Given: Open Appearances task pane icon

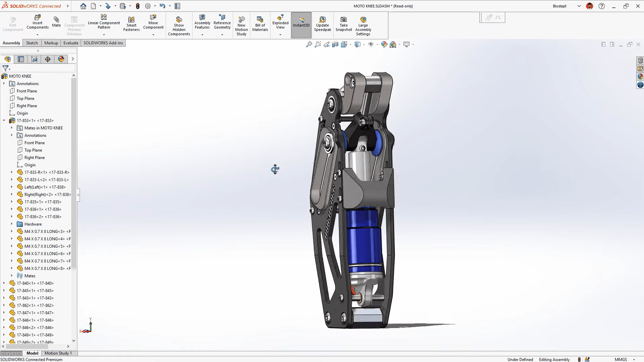Looking at the screenshot, I should tap(640, 77).
